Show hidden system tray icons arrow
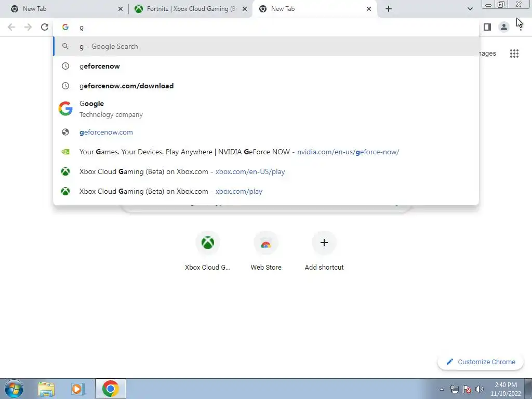 (442, 389)
